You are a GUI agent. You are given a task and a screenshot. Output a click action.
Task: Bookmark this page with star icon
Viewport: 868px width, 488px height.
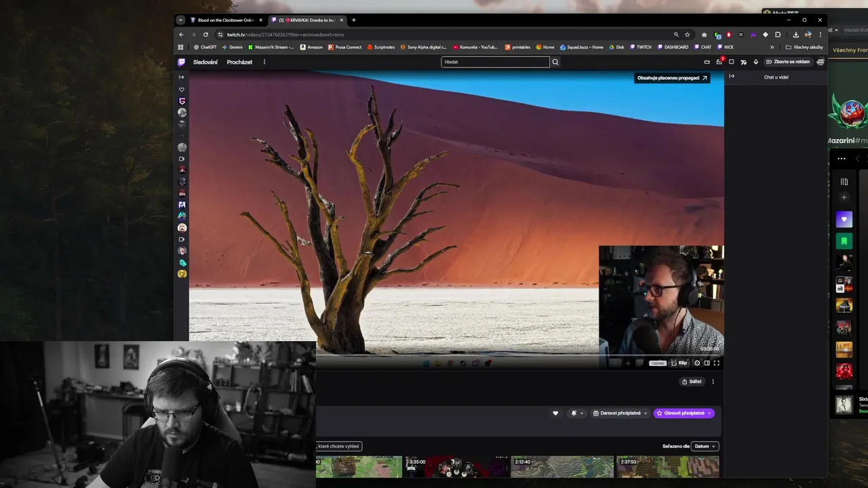687,35
